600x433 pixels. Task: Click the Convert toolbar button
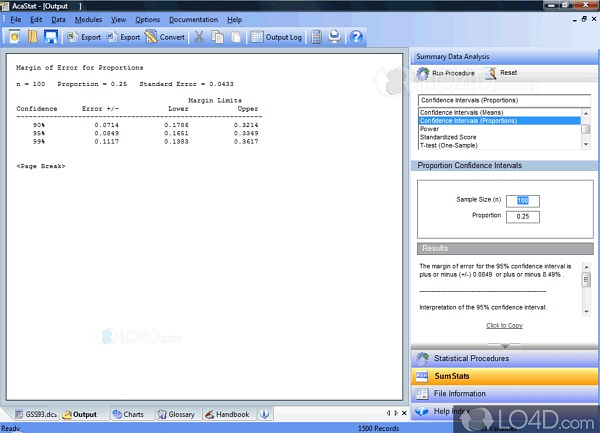tap(164, 37)
